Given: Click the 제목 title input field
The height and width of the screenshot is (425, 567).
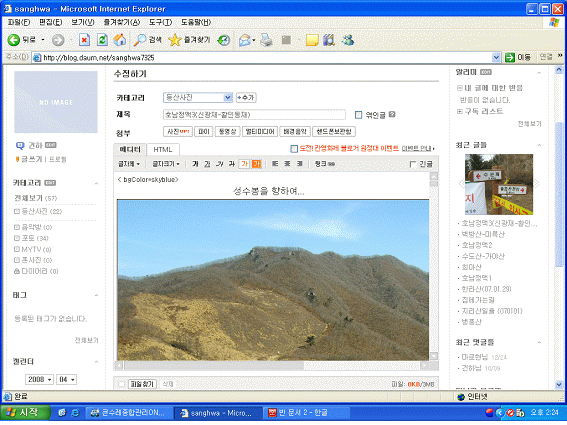Looking at the screenshot, I should click(x=254, y=115).
